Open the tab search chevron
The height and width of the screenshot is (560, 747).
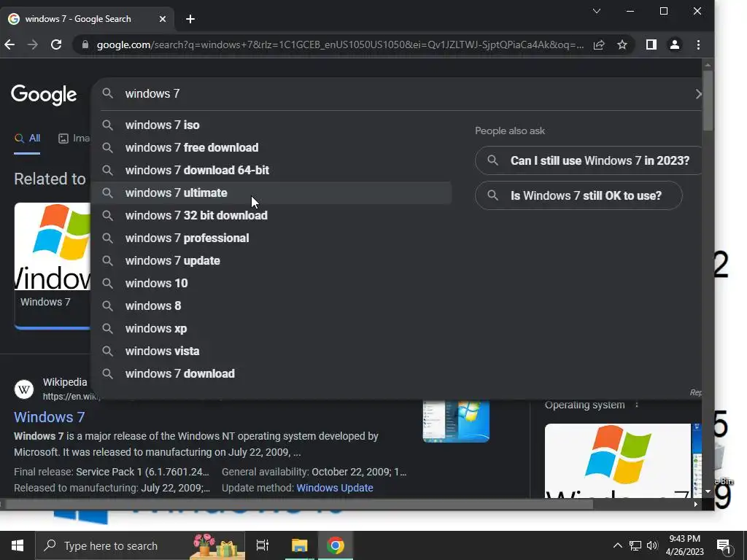tap(597, 11)
